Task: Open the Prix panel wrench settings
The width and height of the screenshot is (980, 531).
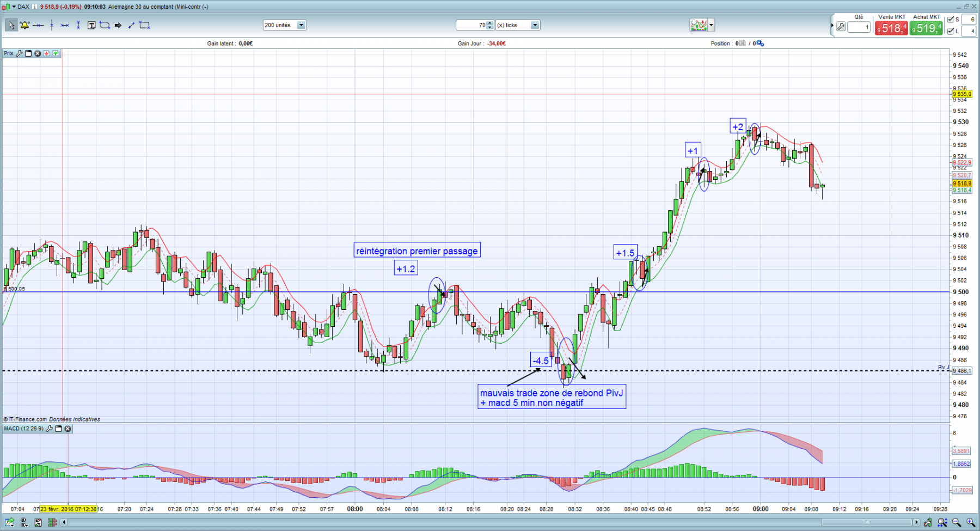Action: tap(20, 53)
